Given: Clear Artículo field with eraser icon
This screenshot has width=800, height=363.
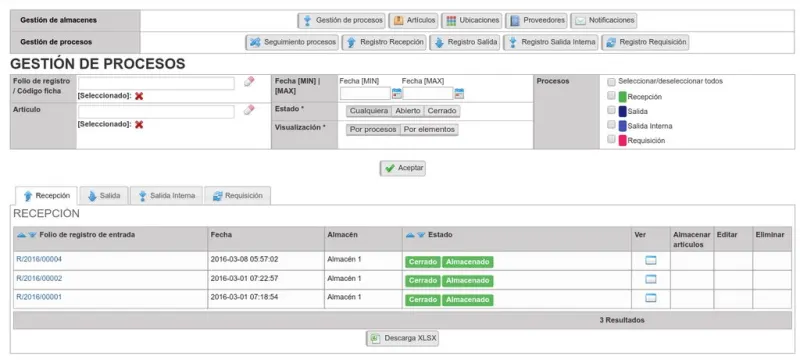Looking at the screenshot, I should click(248, 110).
